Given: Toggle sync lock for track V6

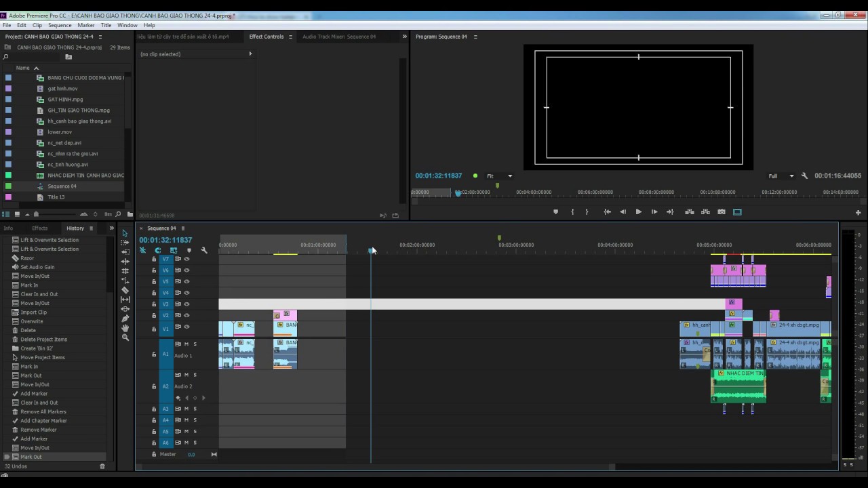Looking at the screenshot, I should [x=178, y=270].
